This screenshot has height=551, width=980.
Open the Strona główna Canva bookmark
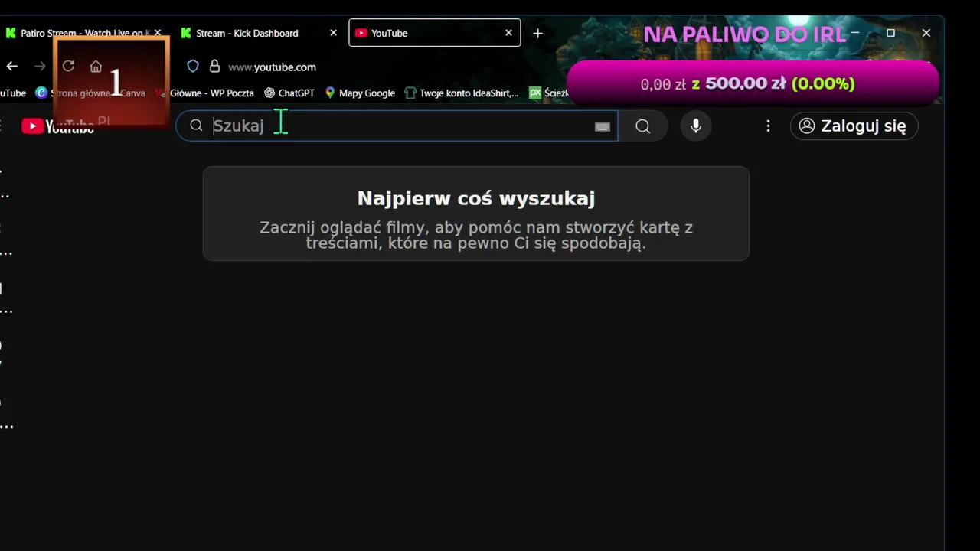pyautogui.click(x=90, y=93)
